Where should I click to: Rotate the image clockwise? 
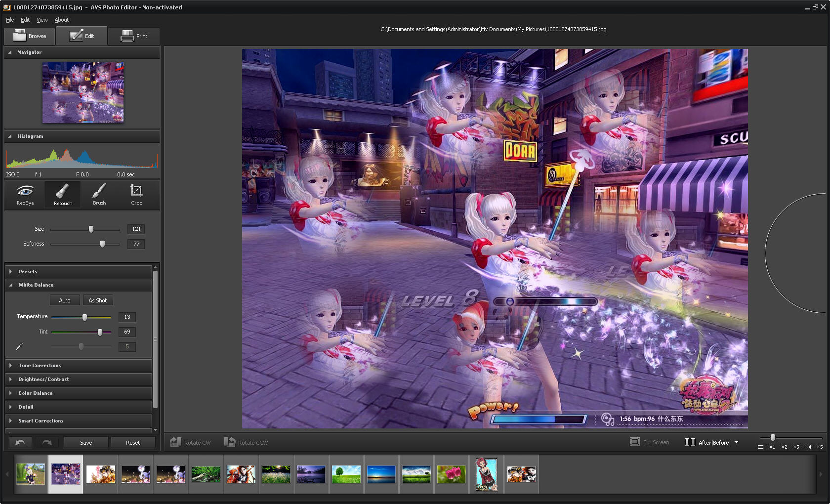[191, 442]
